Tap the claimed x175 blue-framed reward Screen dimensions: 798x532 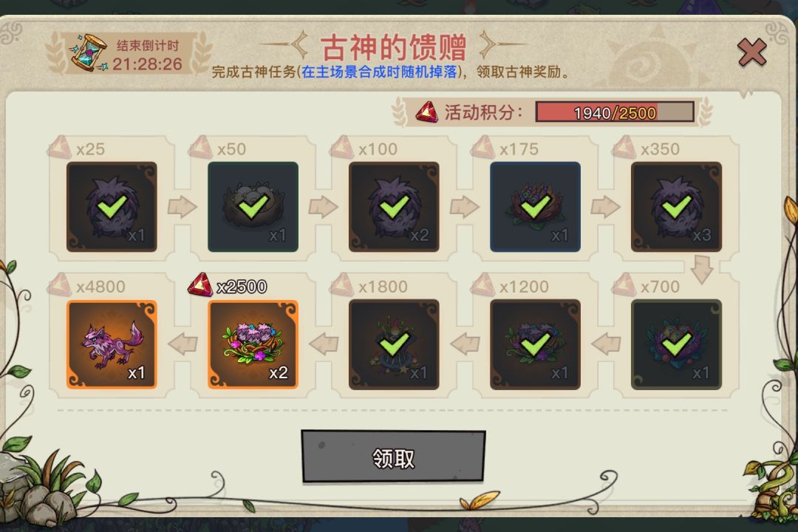tap(535, 207)
